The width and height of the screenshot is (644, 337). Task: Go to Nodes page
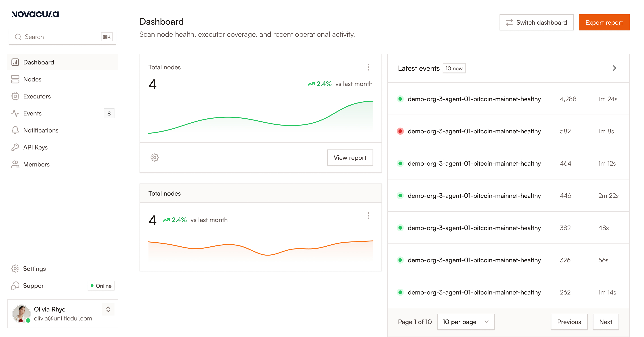pyautogui.click(x=63, y=79)
